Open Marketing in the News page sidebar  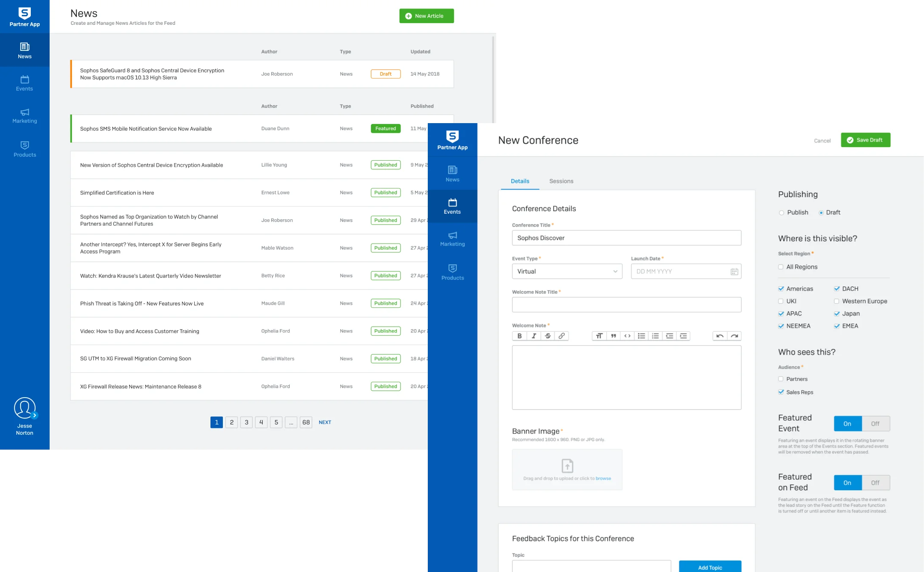(25, 116)
